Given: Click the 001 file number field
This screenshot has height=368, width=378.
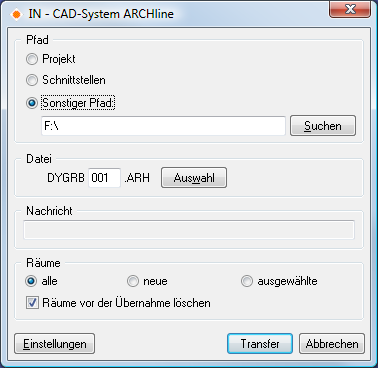Looking at the screenshot, I should pos(104,178).
